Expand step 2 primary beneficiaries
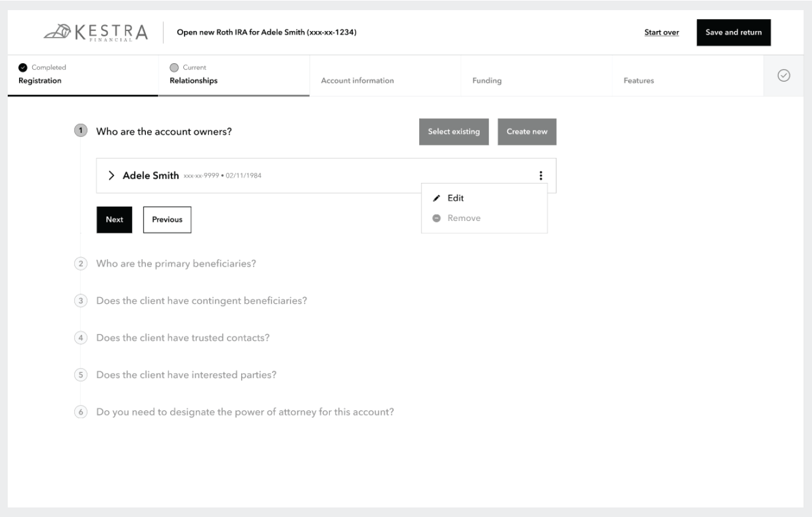 pos(176,264)
